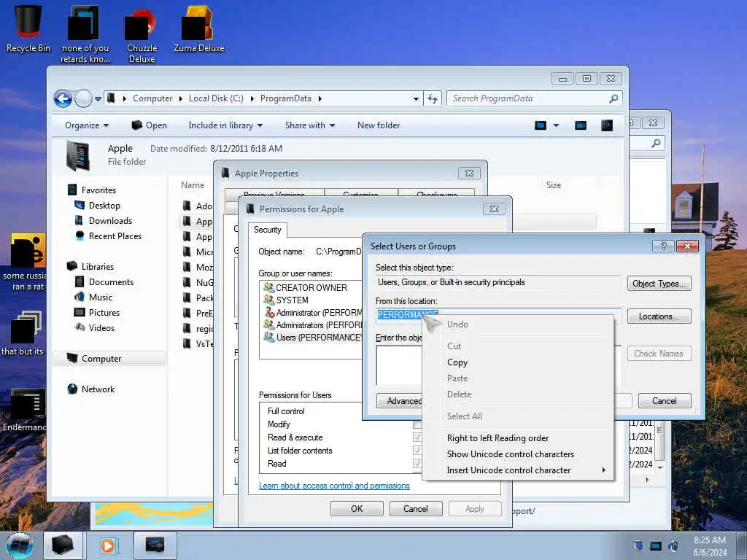Open the Recycle Bin desktop icon
Viewport: 747px width, 560px height.
(x=28, y=28)
